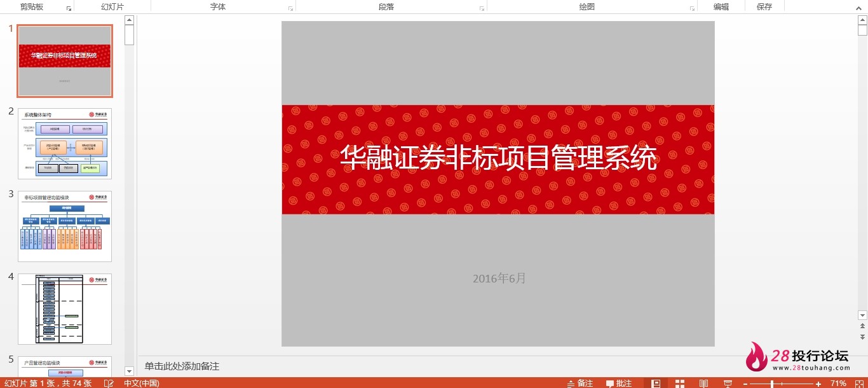Open the 绘图 dialog launcher

tap(692, 8)
